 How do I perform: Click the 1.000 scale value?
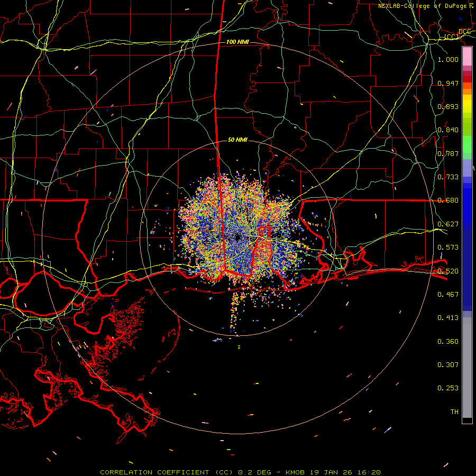pos(448,59)
